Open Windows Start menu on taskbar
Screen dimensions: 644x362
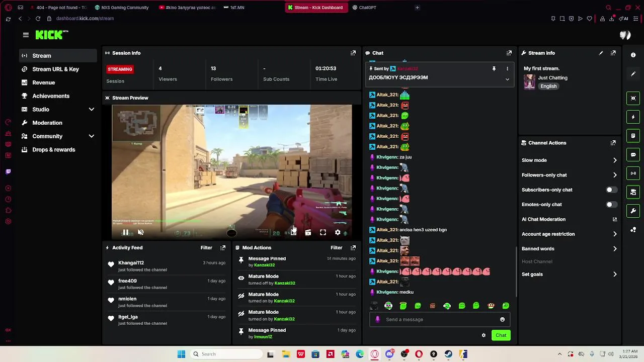181,354
